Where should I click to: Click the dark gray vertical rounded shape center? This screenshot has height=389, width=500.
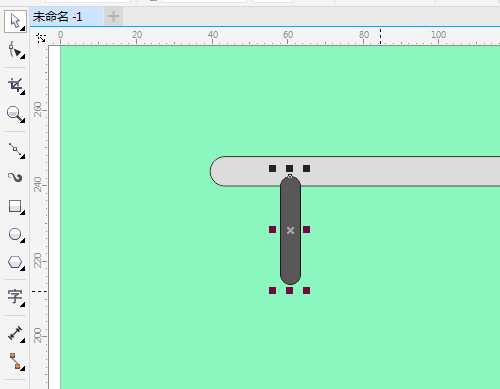(x=290, y=230)
